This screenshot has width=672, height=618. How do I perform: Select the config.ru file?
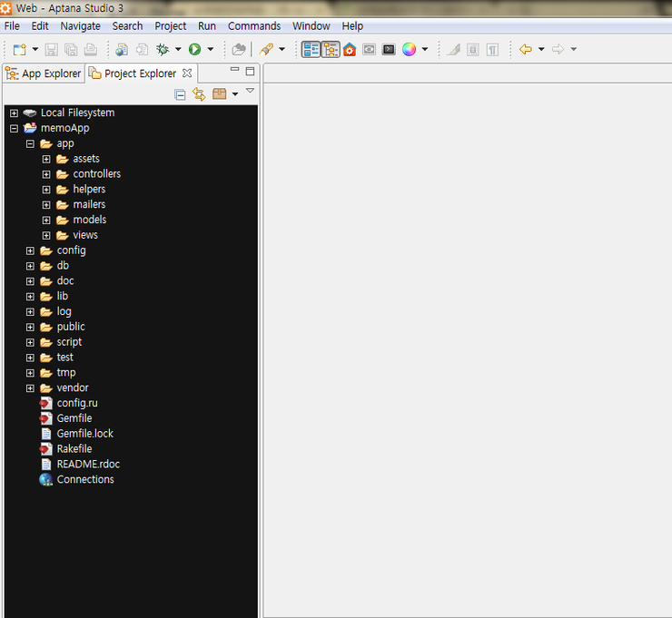tap(77, 403)
